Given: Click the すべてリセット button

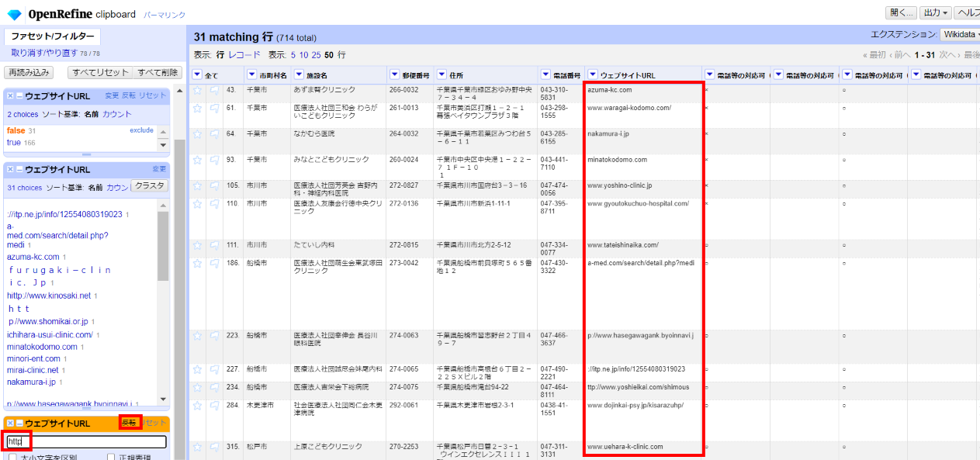Looking at the screenshot, I should point(100,72).
